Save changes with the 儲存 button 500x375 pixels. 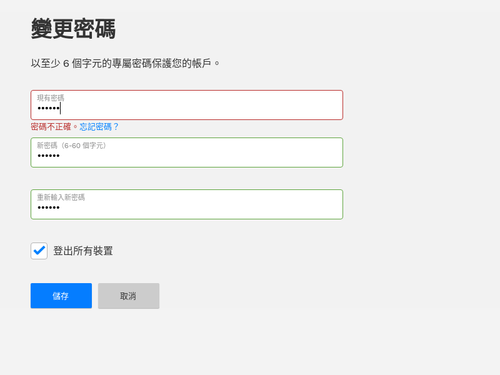(61, 296)
